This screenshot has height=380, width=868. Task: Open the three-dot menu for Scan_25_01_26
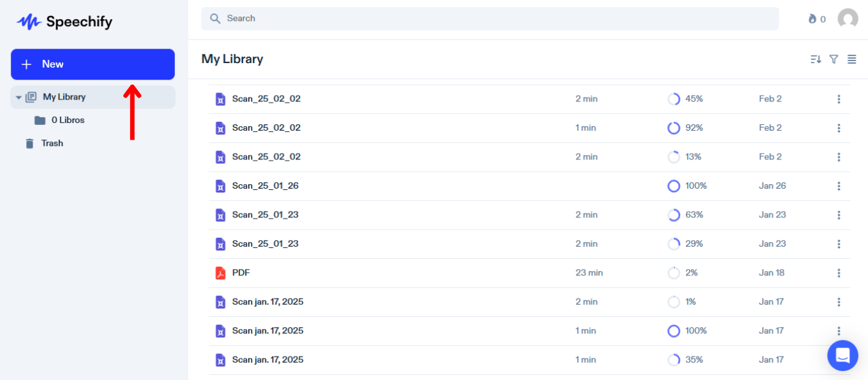click(x=839, y=186)
